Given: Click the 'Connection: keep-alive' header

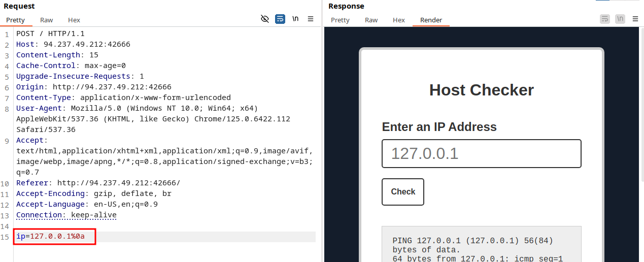Looking at the screenshot, I should (x=66, y=215).
